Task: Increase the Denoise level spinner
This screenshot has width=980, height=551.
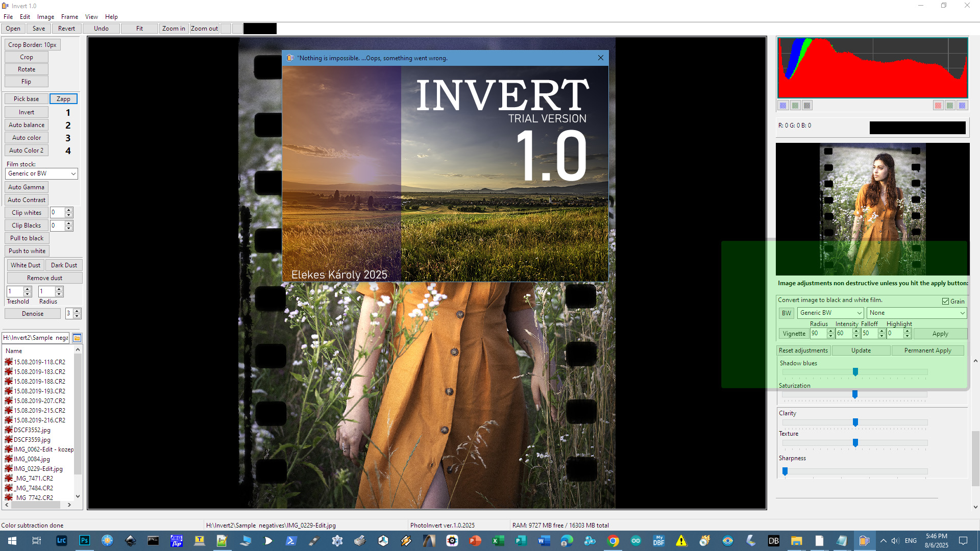Action: pyautogui.click(x=77, y=311)
